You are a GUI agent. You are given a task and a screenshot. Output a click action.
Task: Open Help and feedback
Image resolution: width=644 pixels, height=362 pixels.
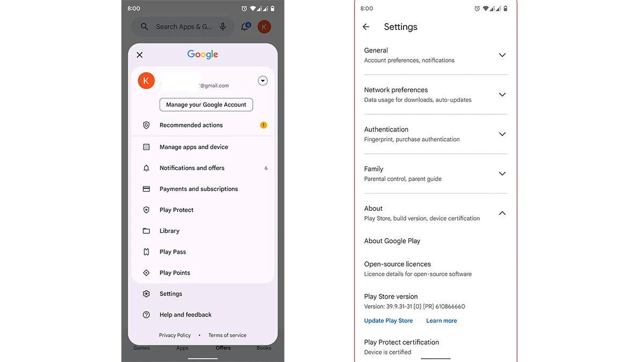[203, 314]
